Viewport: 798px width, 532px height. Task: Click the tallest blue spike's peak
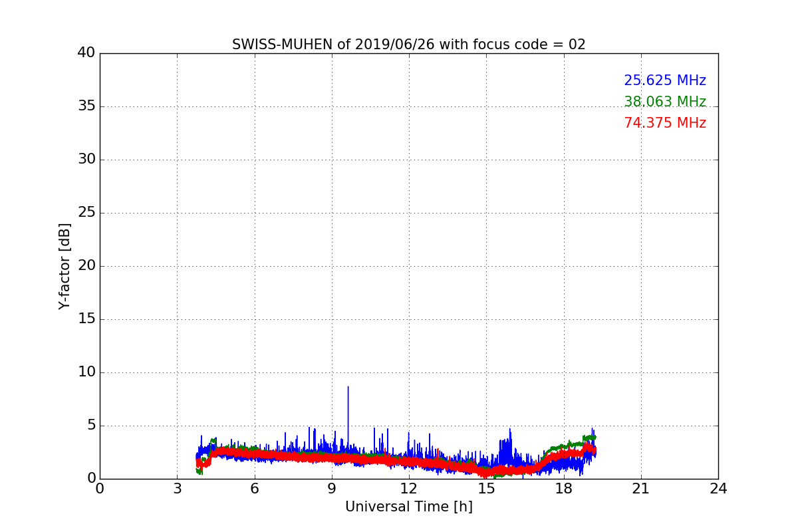pos(348,387)
